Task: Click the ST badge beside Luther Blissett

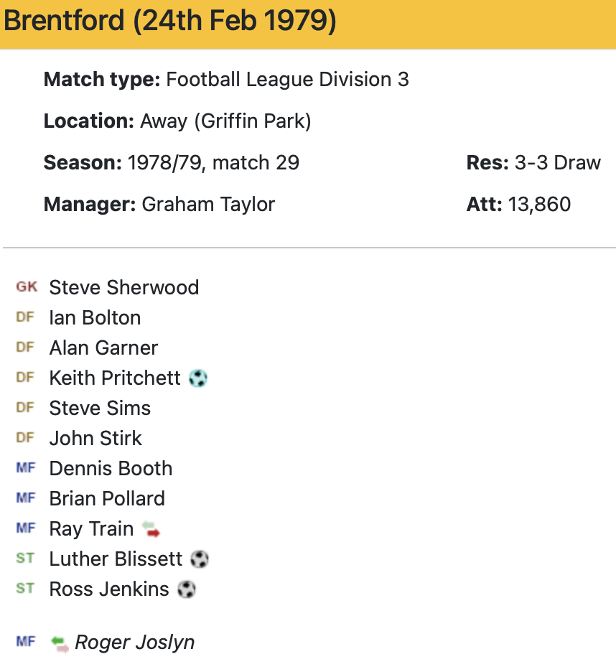Action: point(25,558)
